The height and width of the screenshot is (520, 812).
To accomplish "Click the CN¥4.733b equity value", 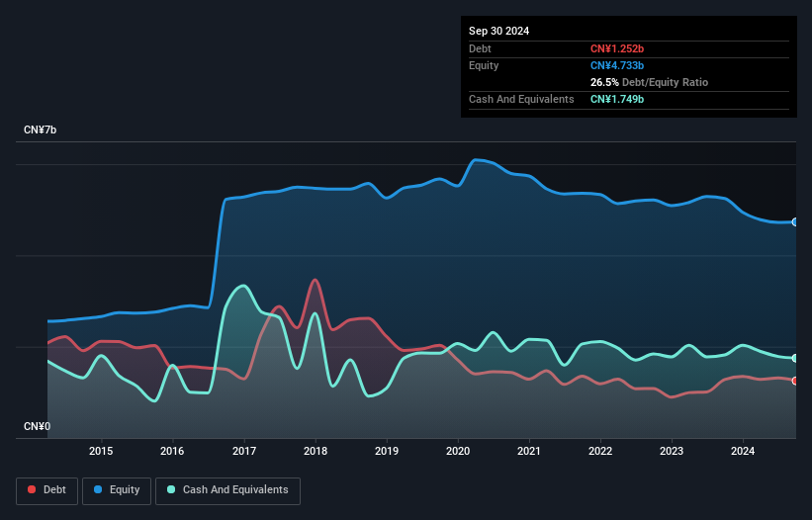I will click(617, 65).
